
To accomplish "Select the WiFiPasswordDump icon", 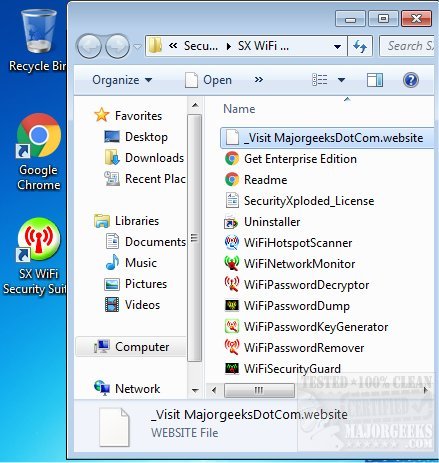I will pyautogui.click(x=232, y=306).
